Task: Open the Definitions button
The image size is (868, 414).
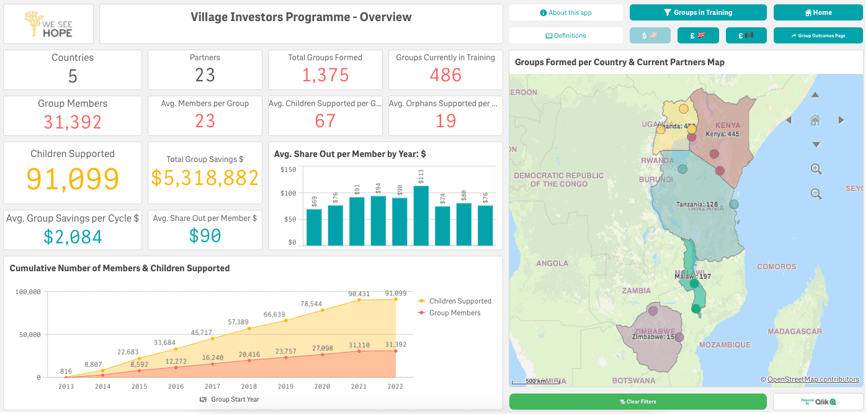Action: 566,35
